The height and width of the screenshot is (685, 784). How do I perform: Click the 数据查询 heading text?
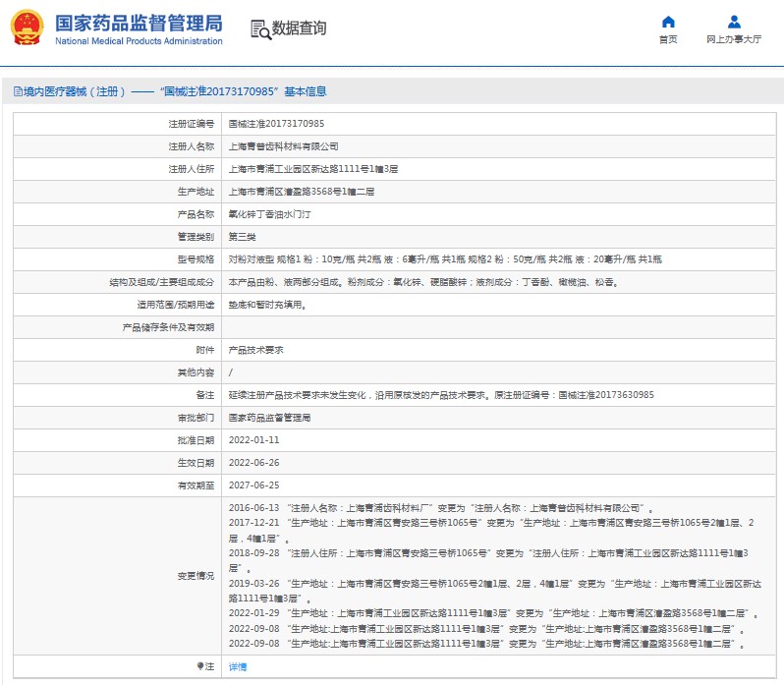299,28
